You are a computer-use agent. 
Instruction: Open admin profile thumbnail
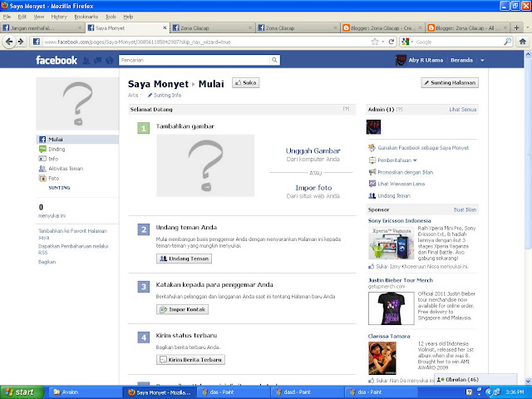pyautogui.click(x=373, y=127)
